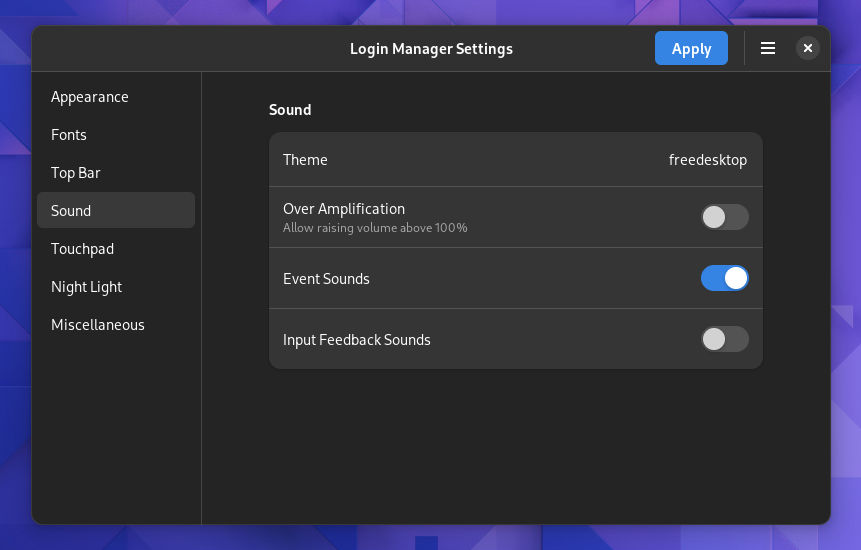This screenshot has width=861, height=550.
Task: Turn off the Event Sounds switch
Action: [x=724, y=278]
